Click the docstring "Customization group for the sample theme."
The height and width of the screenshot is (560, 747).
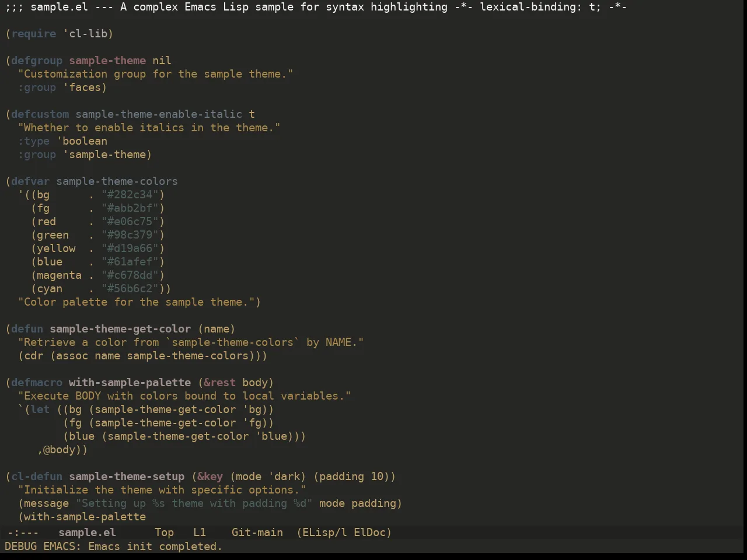[156, 74]
